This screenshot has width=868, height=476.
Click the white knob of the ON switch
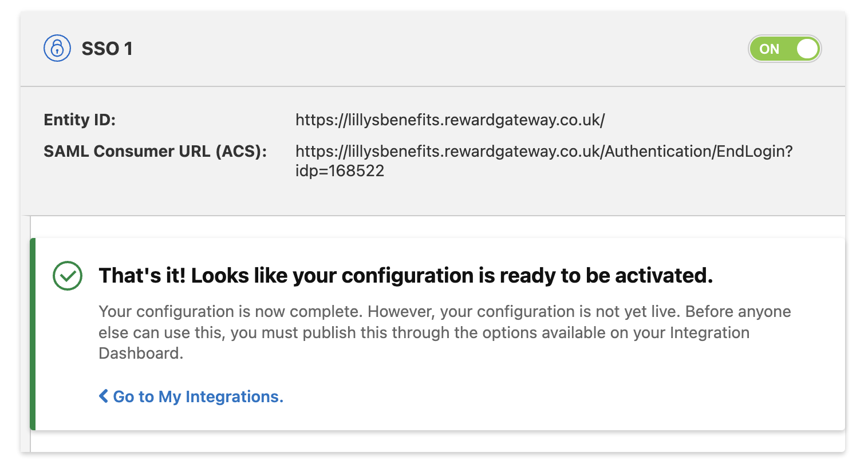coord(807,49)
